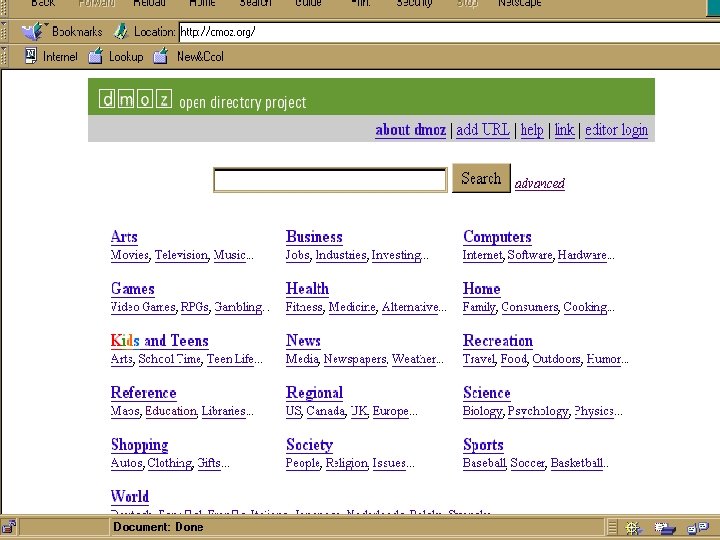Open the Arts category

pos(124,237)
